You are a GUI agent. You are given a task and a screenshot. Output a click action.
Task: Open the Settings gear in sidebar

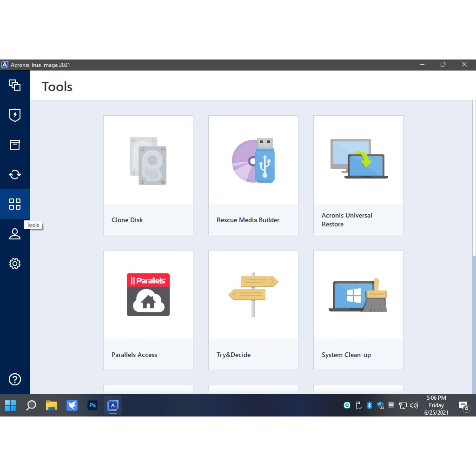tap(15, 264)
